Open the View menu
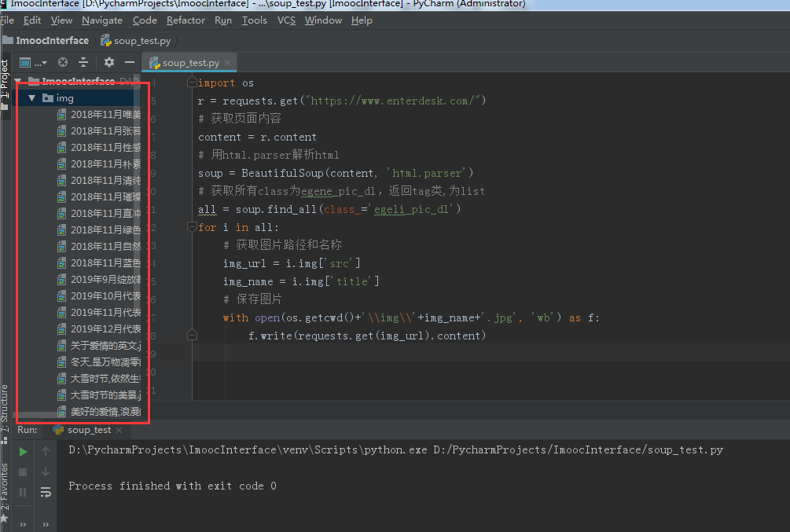 click(x=61, y=20)
